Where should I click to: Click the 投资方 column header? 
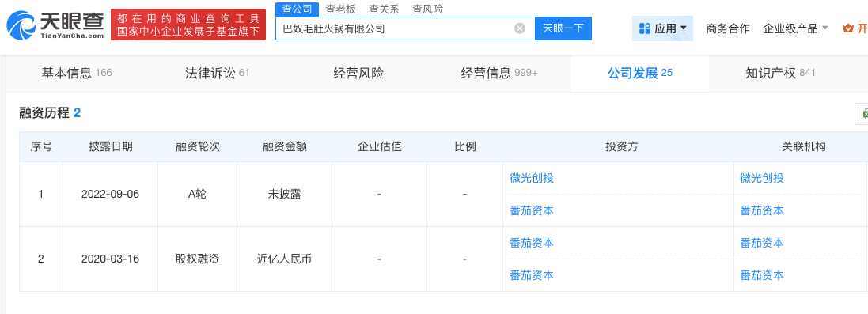(x=618, y=147)
